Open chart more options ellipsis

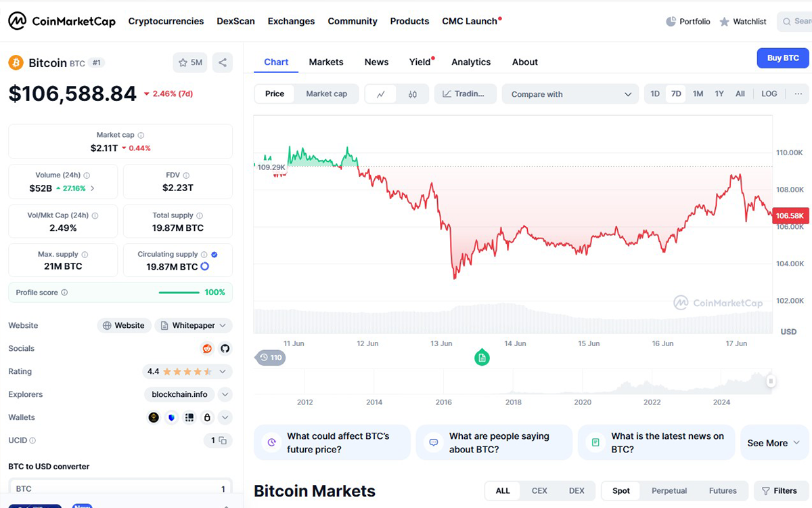click(x=798, y=93)
